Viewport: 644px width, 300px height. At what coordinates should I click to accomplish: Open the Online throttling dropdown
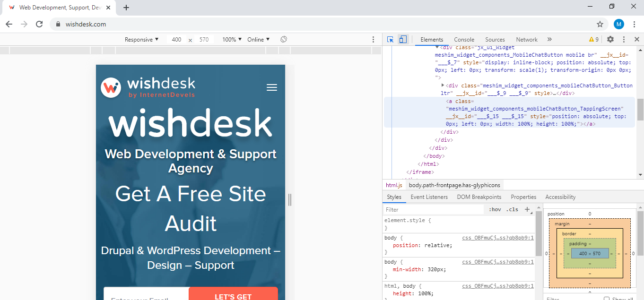pos(259,40)
